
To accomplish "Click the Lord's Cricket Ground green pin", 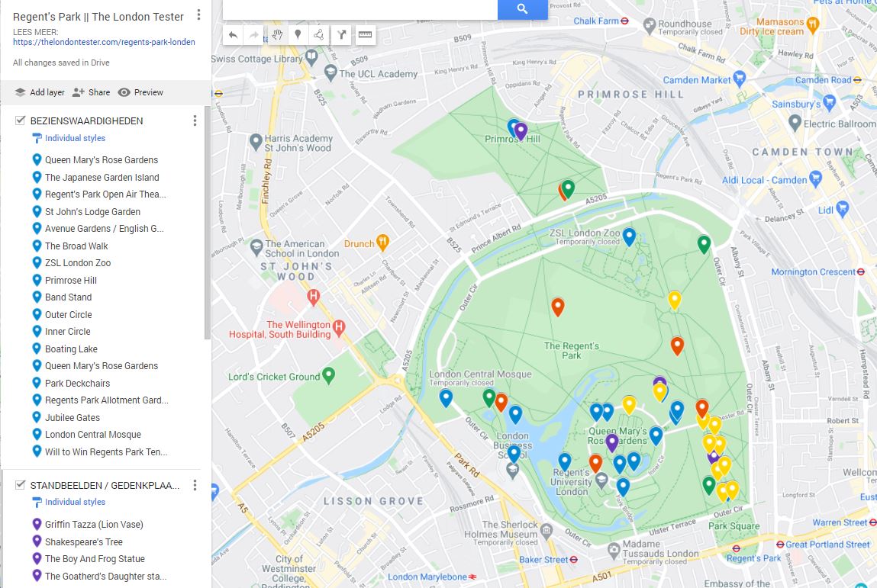I will [x=329, y=376].
